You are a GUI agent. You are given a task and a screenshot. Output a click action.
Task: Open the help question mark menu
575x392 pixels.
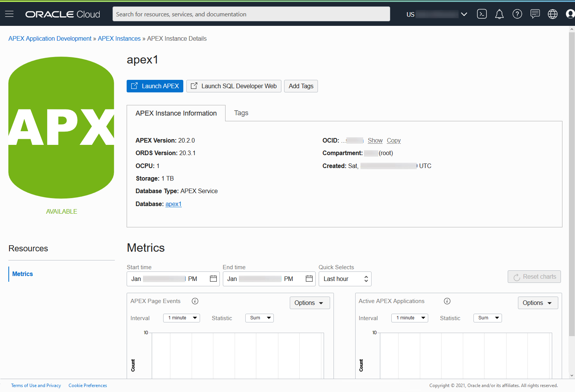[517, 14]
